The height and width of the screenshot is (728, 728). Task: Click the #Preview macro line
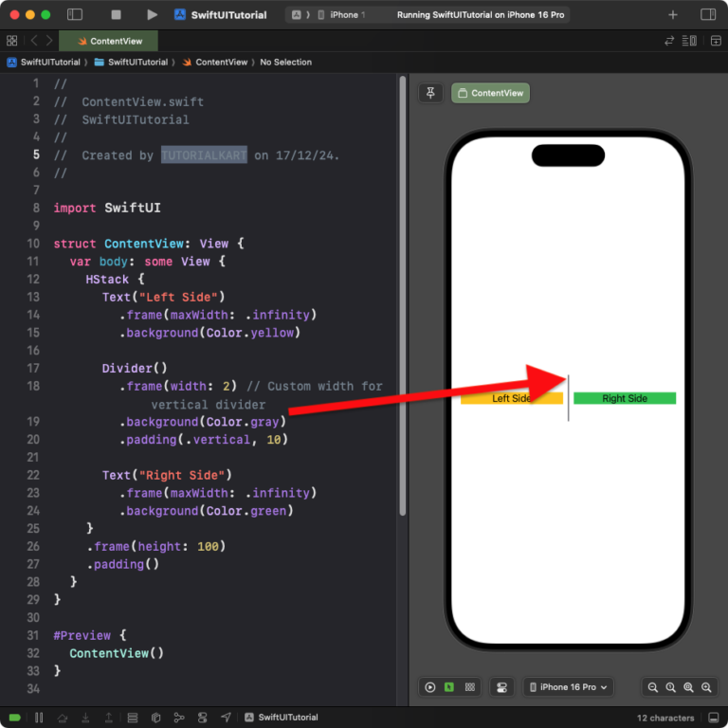point(90,635)
